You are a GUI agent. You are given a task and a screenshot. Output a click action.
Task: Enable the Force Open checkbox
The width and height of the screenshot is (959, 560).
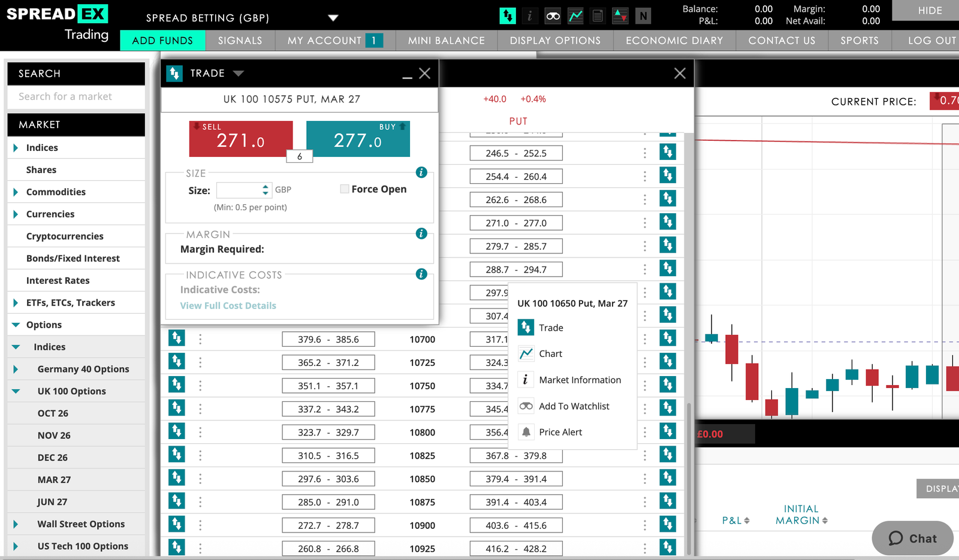pyautogui.click(x=345, y=189)
